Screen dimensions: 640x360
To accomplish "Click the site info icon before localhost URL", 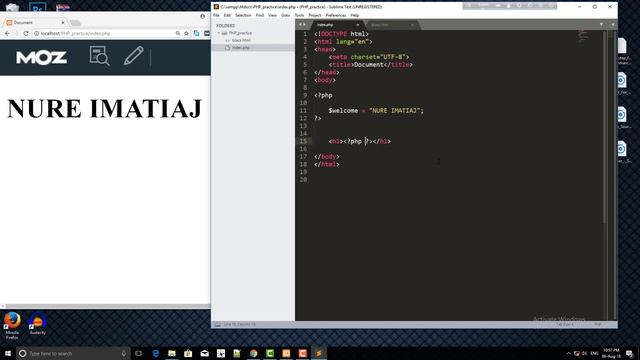I will 36,33.
